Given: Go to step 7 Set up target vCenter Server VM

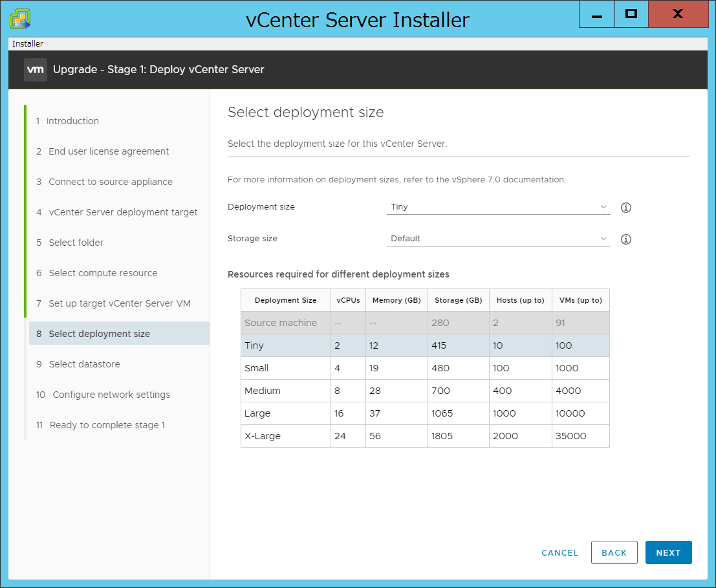Looking at the screenshot, I should pos(113,303).
